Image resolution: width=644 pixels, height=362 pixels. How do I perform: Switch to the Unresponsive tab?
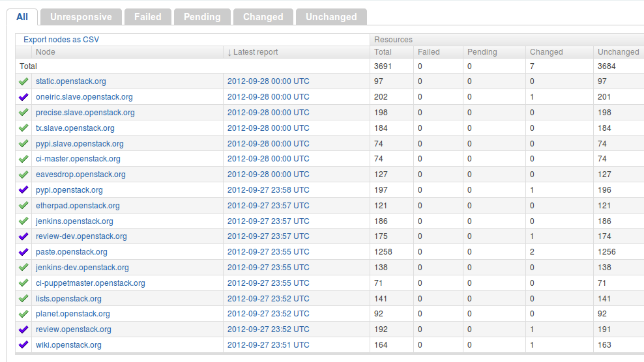(81, 17)
